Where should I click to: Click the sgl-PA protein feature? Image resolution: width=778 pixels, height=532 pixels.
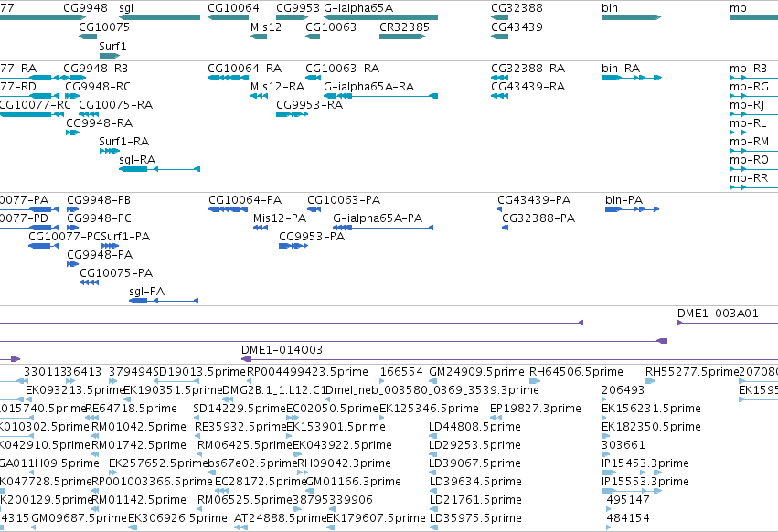click(164, 301)
